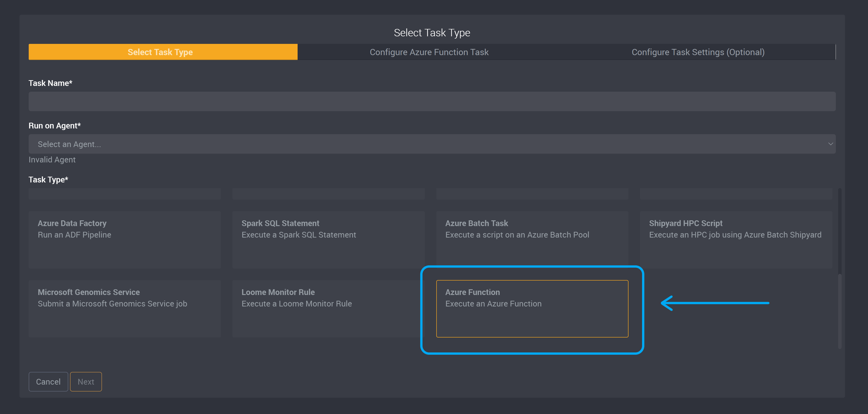Select the Loome Monitor Rule task type
This screenshot has height=414, width=868.
coord(329,309)
